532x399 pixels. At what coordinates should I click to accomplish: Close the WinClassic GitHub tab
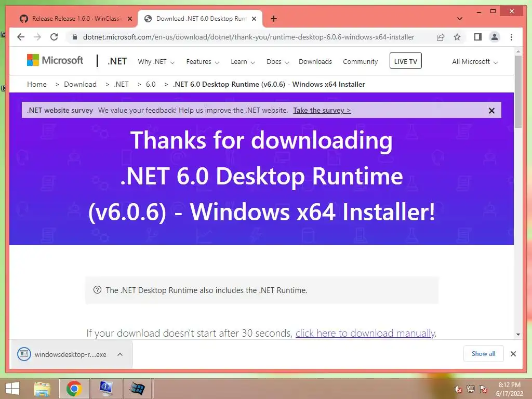[x=129, y=19]
